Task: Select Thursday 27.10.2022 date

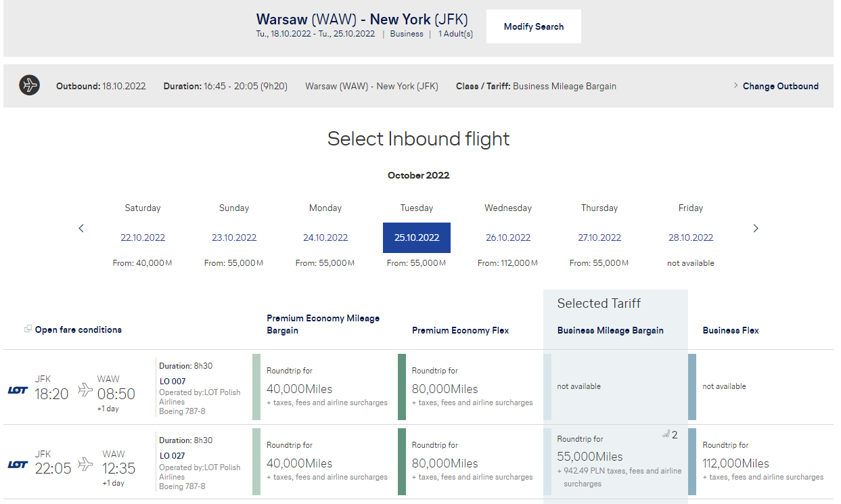Action: coord(599,237)
